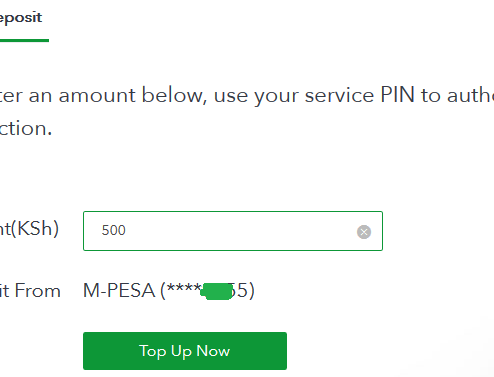Click the M-PESA deposit source text
This screenshot has height=377, width=494.
[x=168, y=291]
